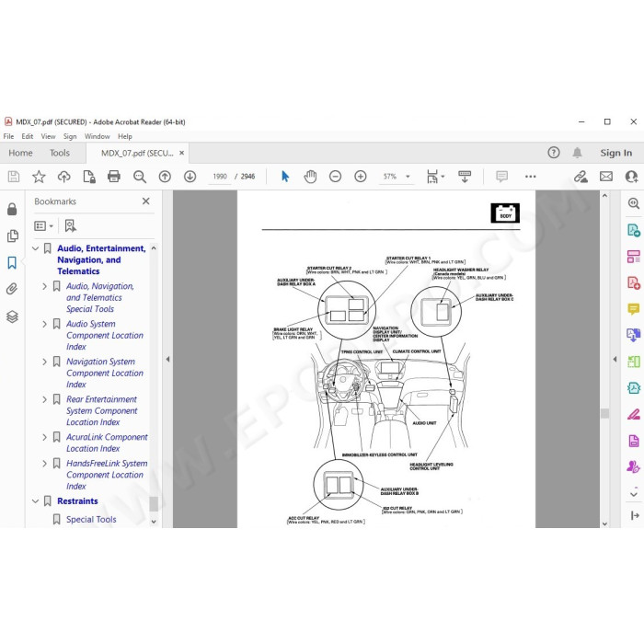The height and width of the screenshot is (644, 644).
Task: Add document to starred with the star icon
Action: 39,177
